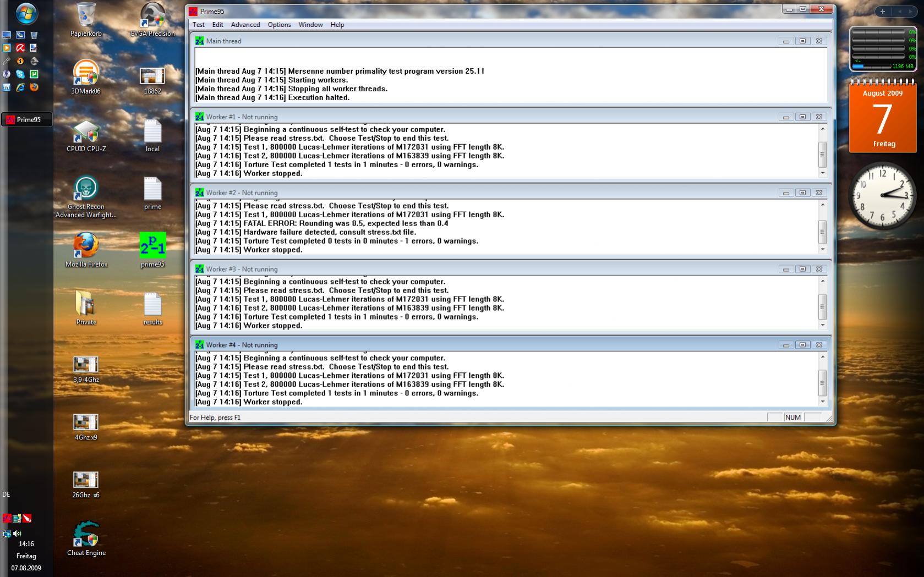Viewport: 924px width, 577px height.
Task: Click Worker #3 scrollbar up arrow
Action: coord(823,281)
